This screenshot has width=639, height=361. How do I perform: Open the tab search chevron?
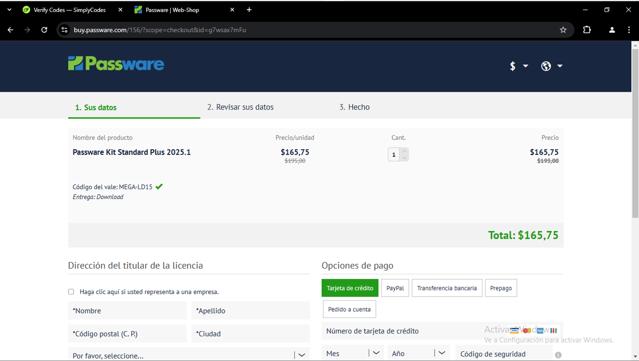(x=9, y=10)
